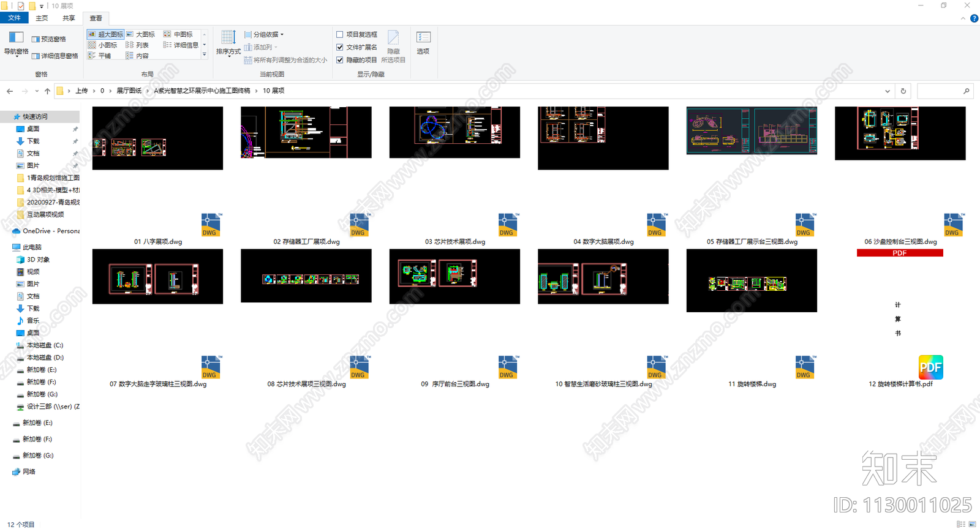This screenshot has height=529, width=980.
Task: Select List layout
Action: tap(137, 45)
